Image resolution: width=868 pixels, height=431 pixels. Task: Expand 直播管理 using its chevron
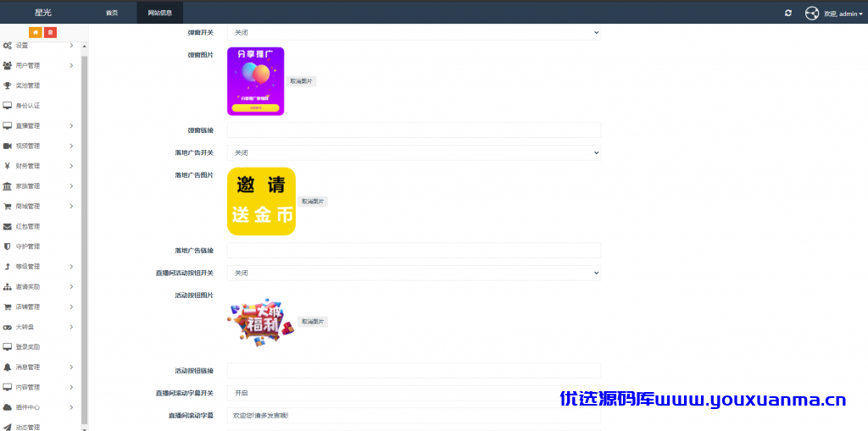click(x=71, y=125)
